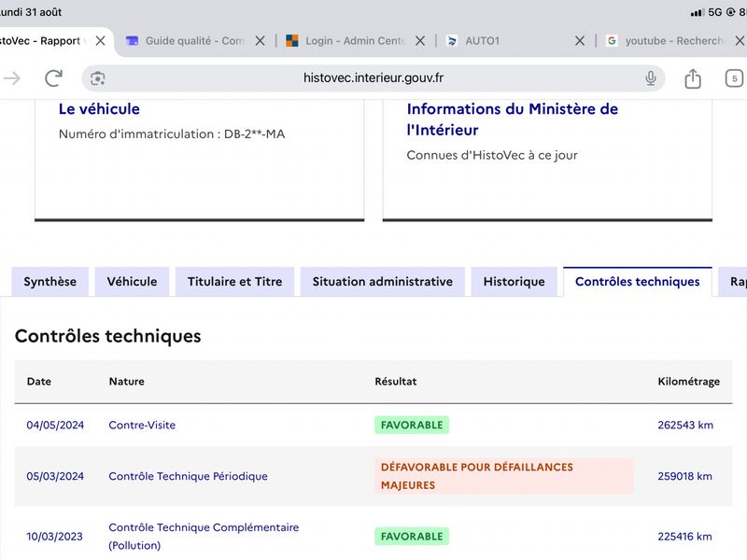The height and width of the screenshot is (560, 747).
Task: Show the open tabs counter
Action: (734, 78)
